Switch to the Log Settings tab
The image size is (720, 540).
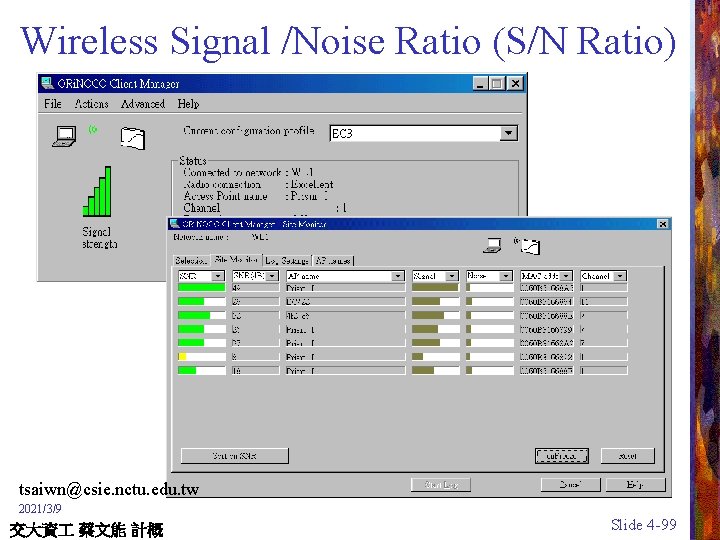287,260
